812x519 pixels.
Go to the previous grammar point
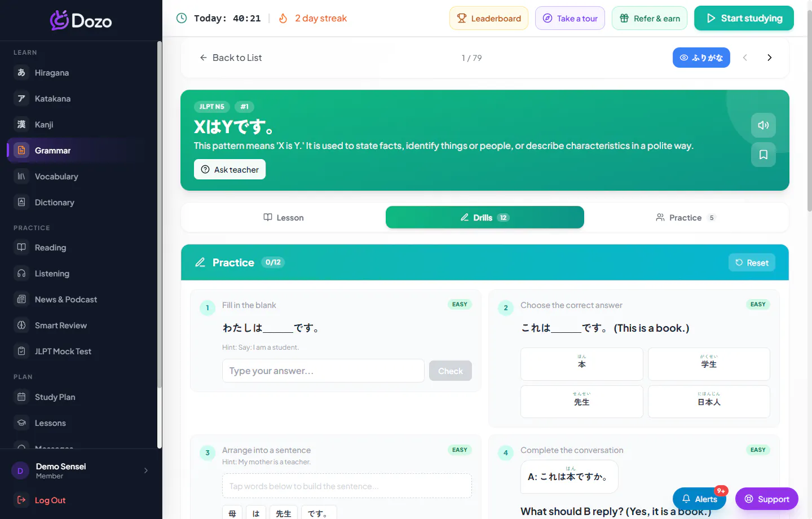(x=745, y=58)
